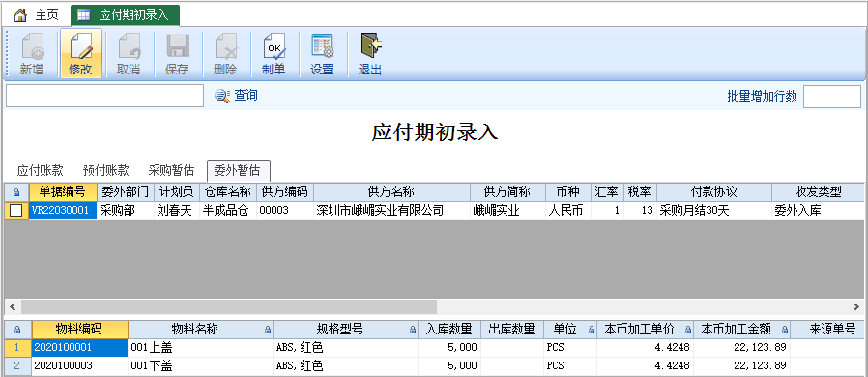Select material code 2020100003 cell
The height and width of the screenshot is (377, 868).
[79, 366]
